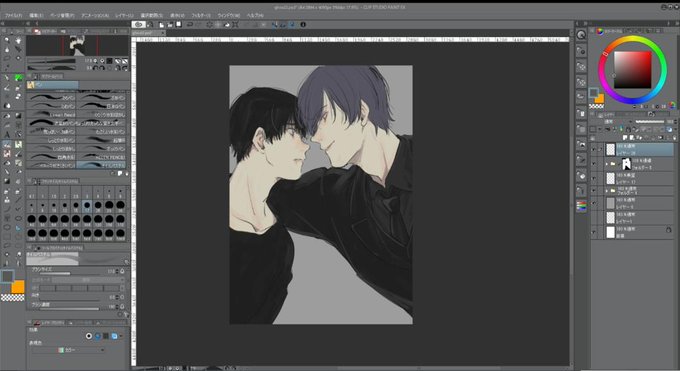Select the white paper layer row
This screenshot has height=371, width=680.
coord(639,232)
